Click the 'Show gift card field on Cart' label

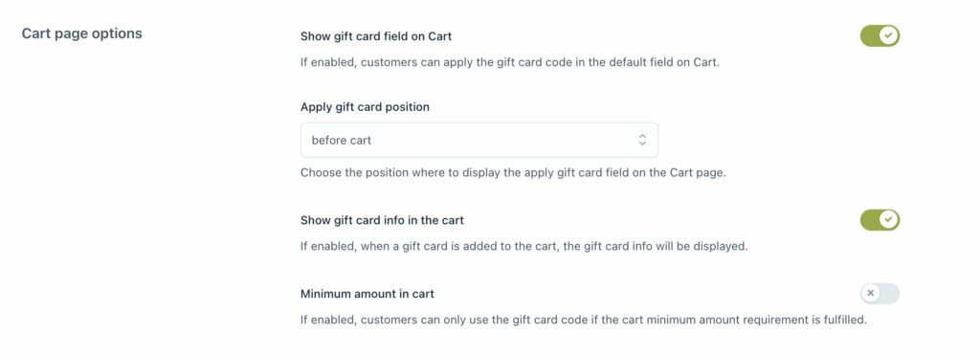point(376,36)
